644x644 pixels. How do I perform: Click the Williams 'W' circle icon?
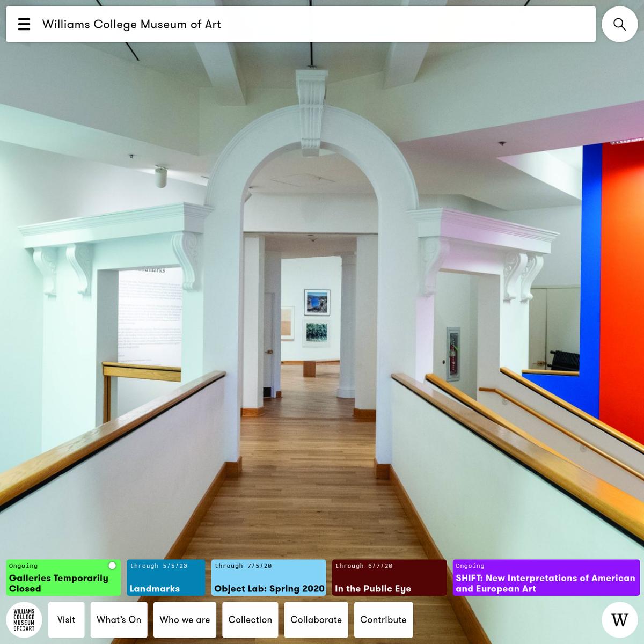point(619,620)
